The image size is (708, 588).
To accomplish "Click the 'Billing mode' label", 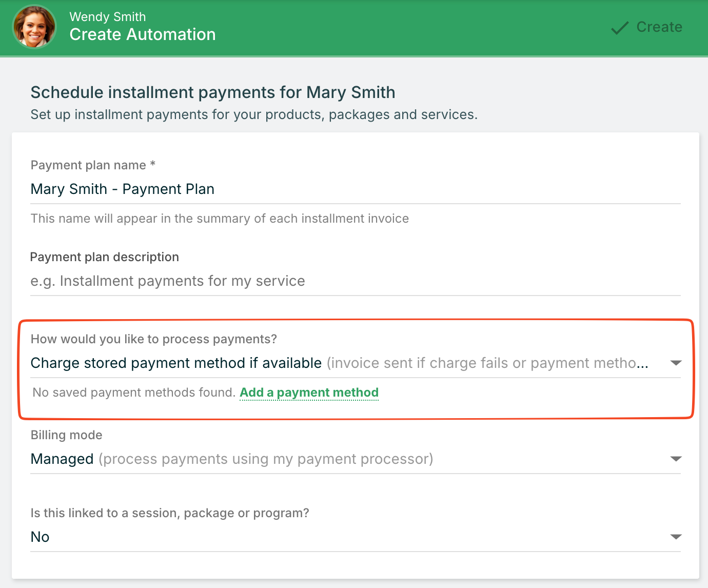I will pos(67,435).
